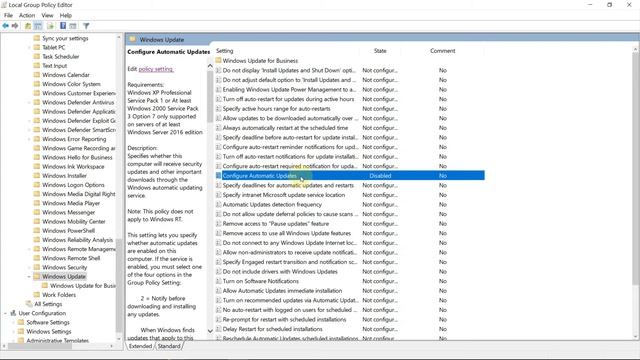Click the policy icon beside Configure Automatic Updates
640x360 pixels.
click(x=218, y=176)
